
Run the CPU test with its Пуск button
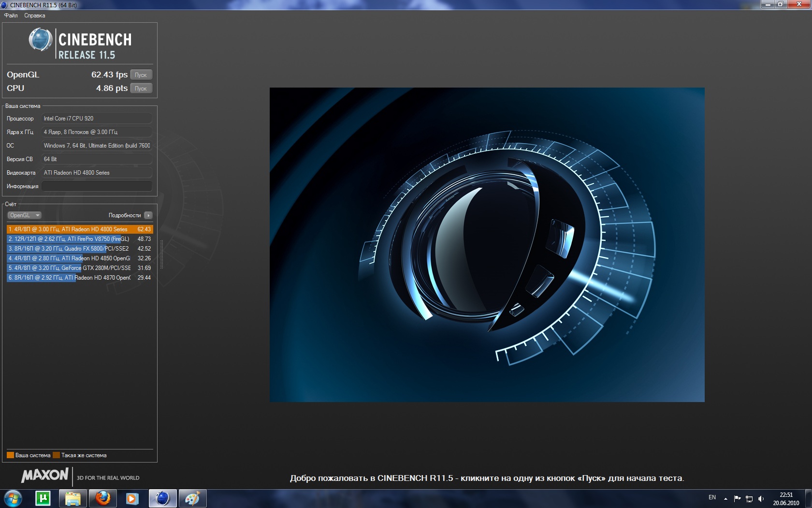(141, 89)
